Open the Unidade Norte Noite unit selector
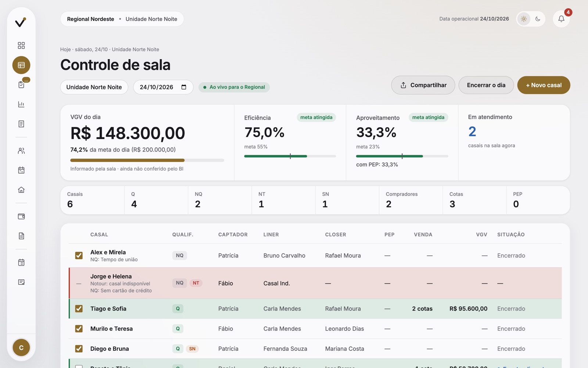 click(x=94, y=87)
